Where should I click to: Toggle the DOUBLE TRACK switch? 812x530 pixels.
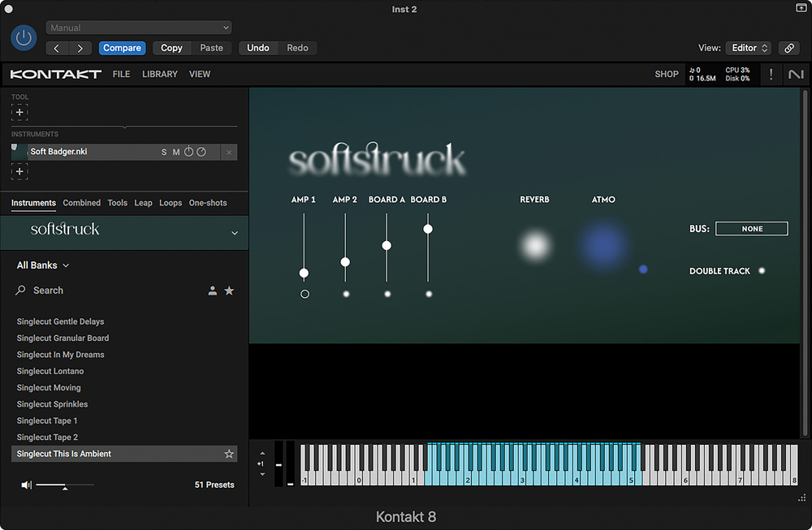tap(762, 271)
